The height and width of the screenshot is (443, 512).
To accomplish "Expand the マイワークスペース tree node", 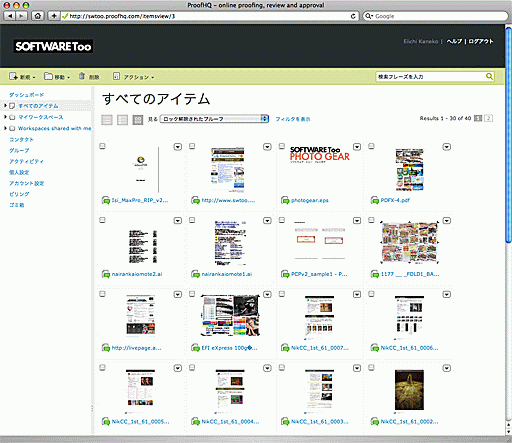I will (x=5, y=117).
